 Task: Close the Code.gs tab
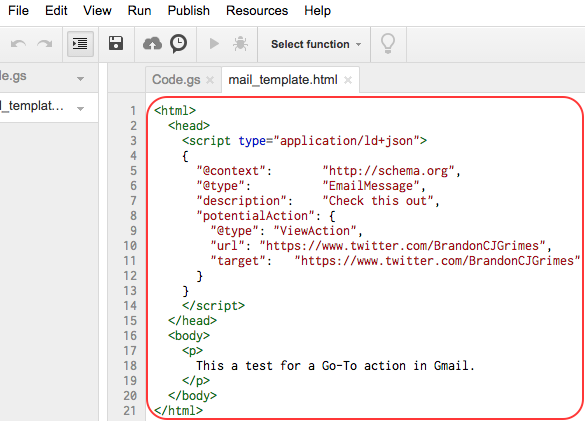pyautogui.click(x=210, y=80)
